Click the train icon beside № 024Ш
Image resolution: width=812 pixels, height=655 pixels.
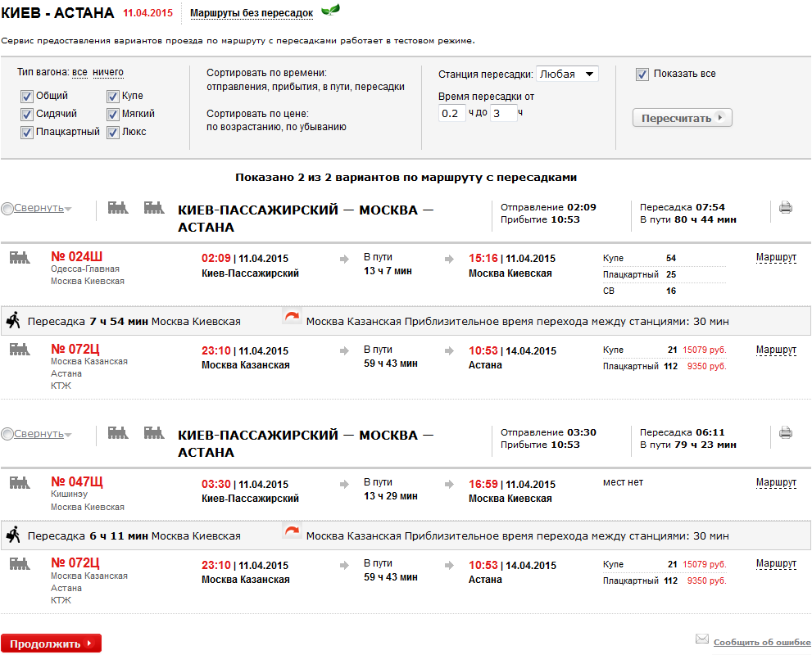point(20,258)
